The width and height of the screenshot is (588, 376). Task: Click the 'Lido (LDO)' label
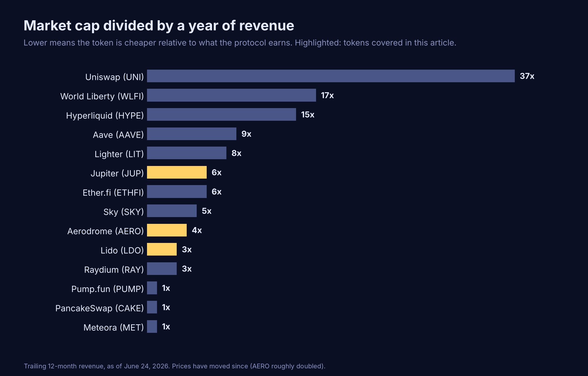[122, 250]
